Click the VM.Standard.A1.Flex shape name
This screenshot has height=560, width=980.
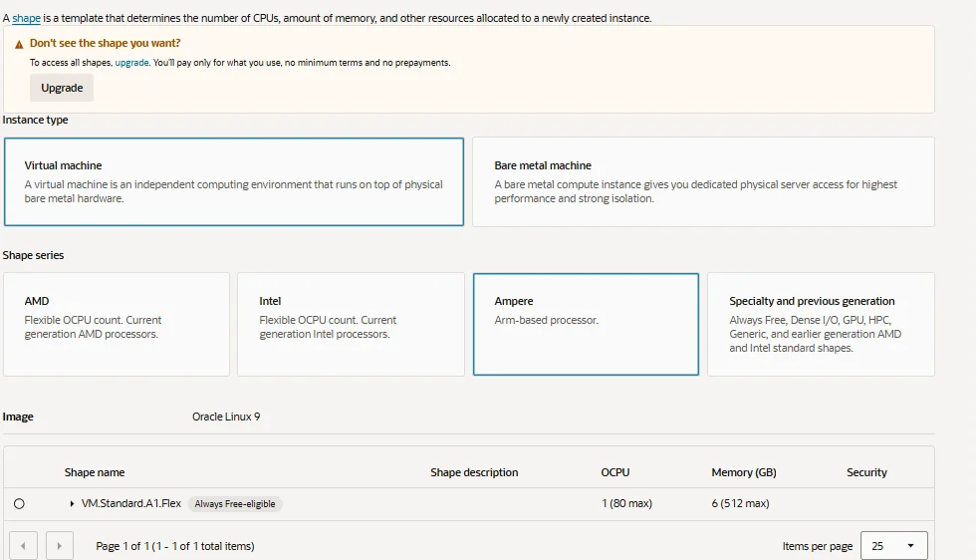131,503
